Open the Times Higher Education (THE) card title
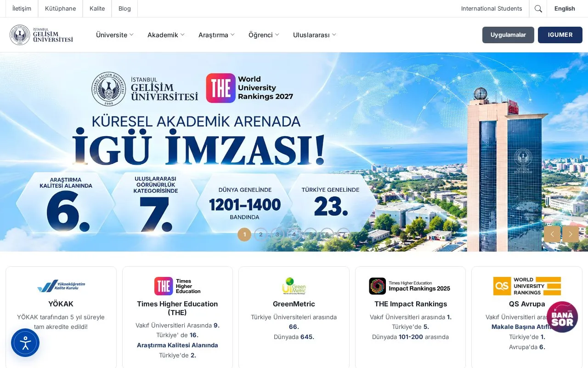The width and height of the screenshot is (588, 368). point(177,308)
